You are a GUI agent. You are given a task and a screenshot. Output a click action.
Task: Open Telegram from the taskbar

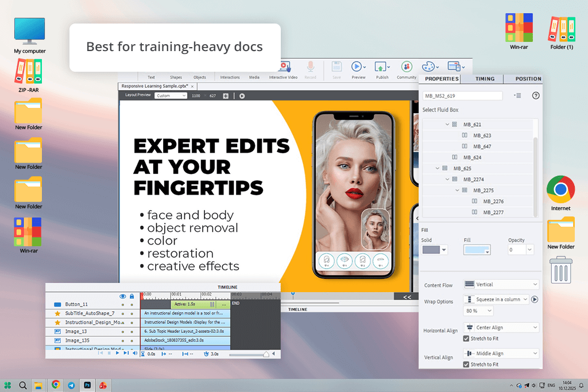point(71,385)
